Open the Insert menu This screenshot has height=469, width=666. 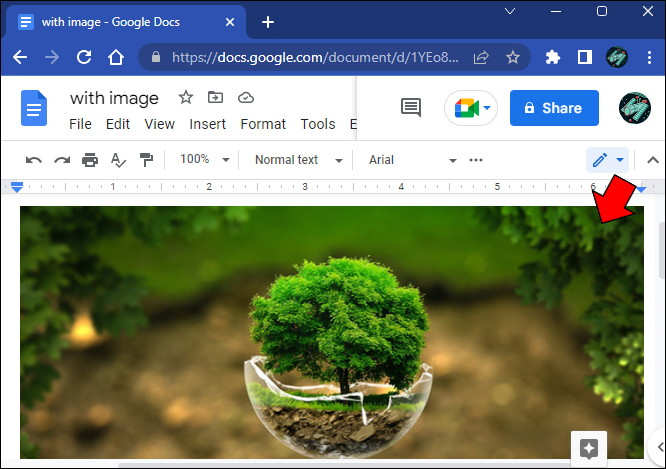tap(207, 124)
